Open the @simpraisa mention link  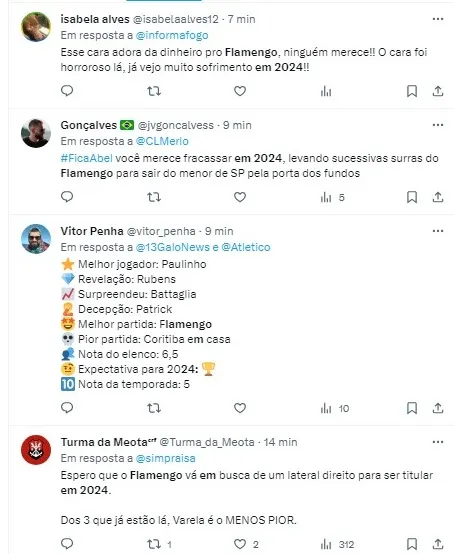tap(165, 458)
